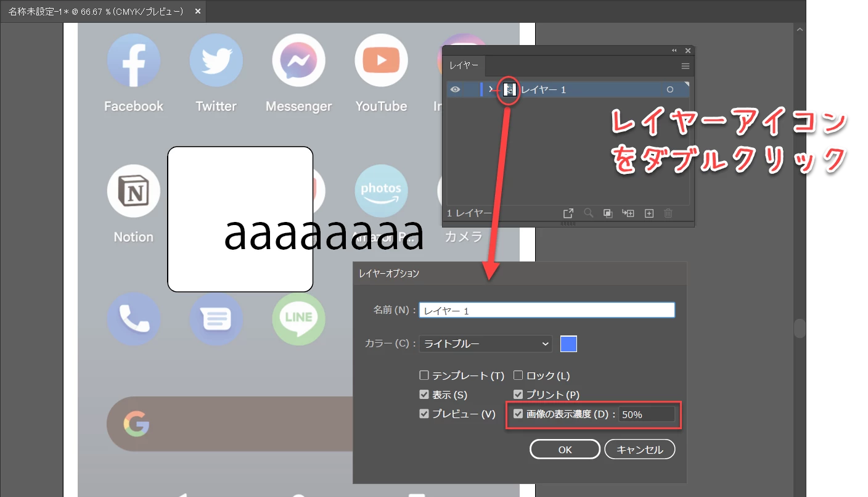Hide レイヤー 1 using the eye icon
This screenshot has height=497, width=868.
[x=455, y=89]
